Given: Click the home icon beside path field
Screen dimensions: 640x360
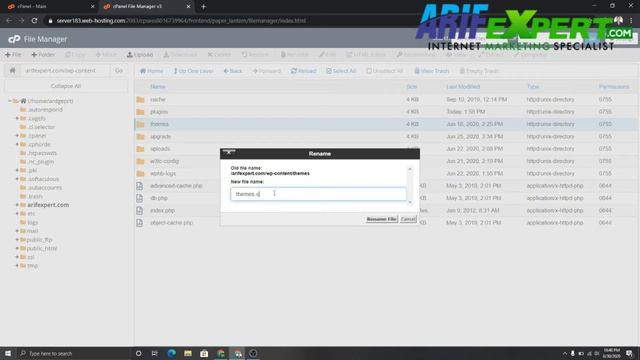Looking at the screenshot, I should click(x=13, y=71).
